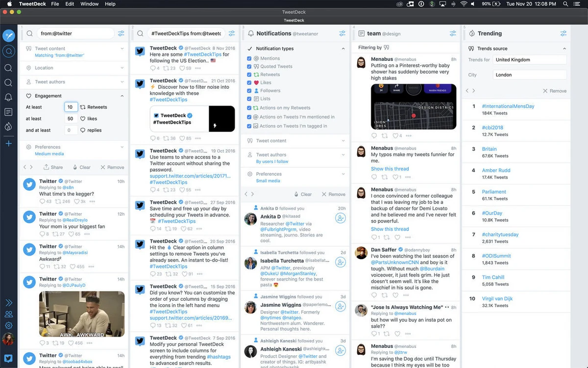Uncheck Actions on Tweets I'm mentioned in

(x=249, y=117)
